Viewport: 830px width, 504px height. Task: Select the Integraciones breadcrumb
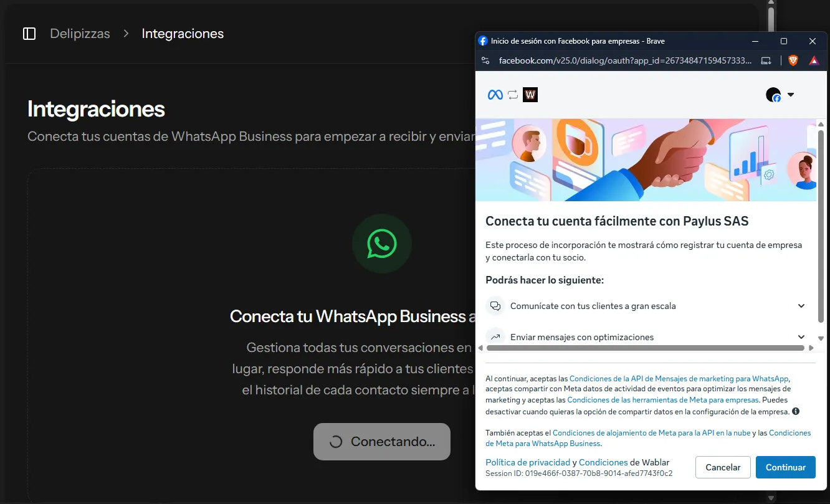pos(183,34)
